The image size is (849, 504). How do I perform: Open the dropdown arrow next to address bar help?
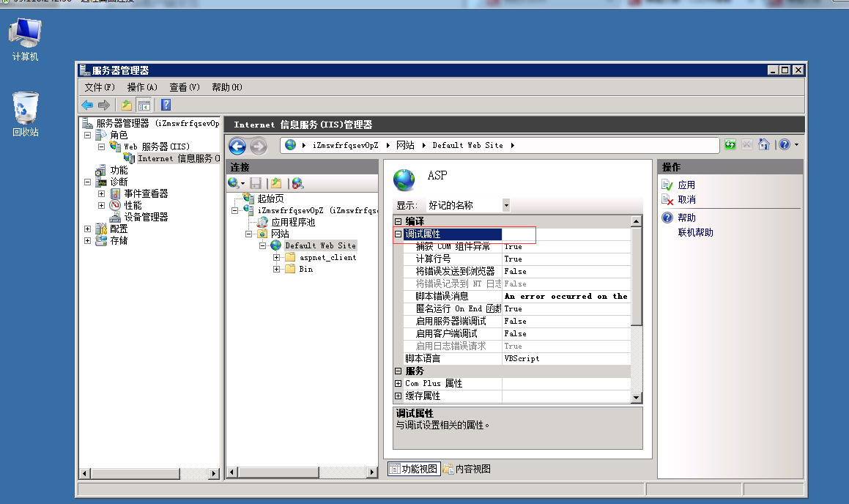pos(796,145)
